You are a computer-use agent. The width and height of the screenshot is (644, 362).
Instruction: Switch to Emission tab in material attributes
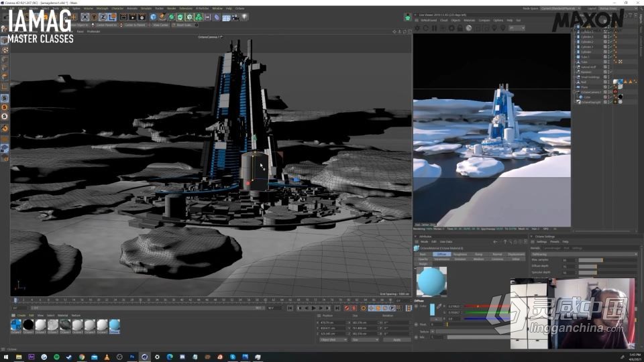(460, 259)
